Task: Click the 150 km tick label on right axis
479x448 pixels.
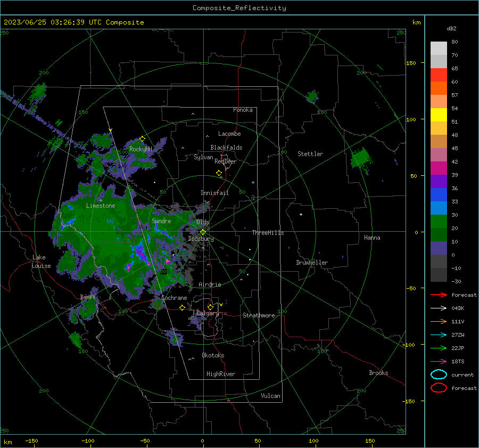Action: tap(411, 63)
